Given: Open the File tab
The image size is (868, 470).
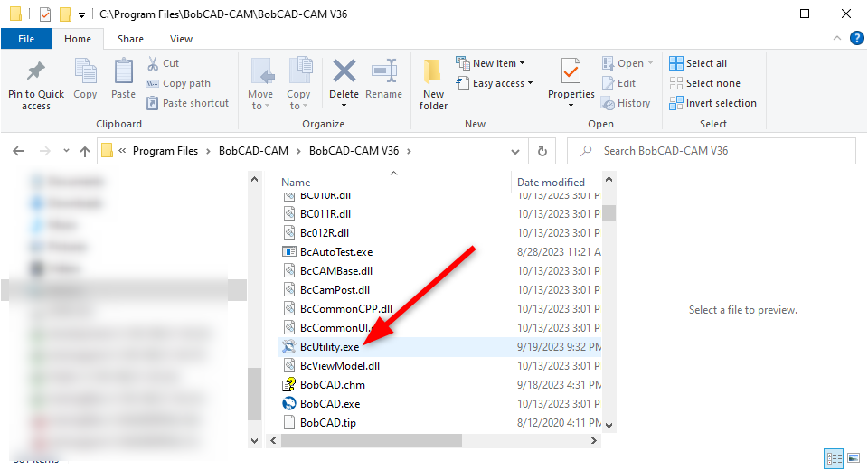Looking at the screenshot, I should [26, 39].
